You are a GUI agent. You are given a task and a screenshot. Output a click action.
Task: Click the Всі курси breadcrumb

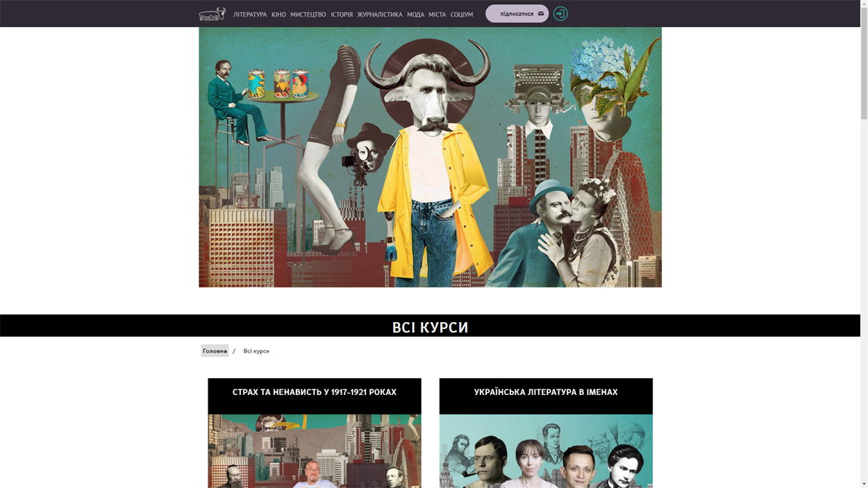coord(256,351)
